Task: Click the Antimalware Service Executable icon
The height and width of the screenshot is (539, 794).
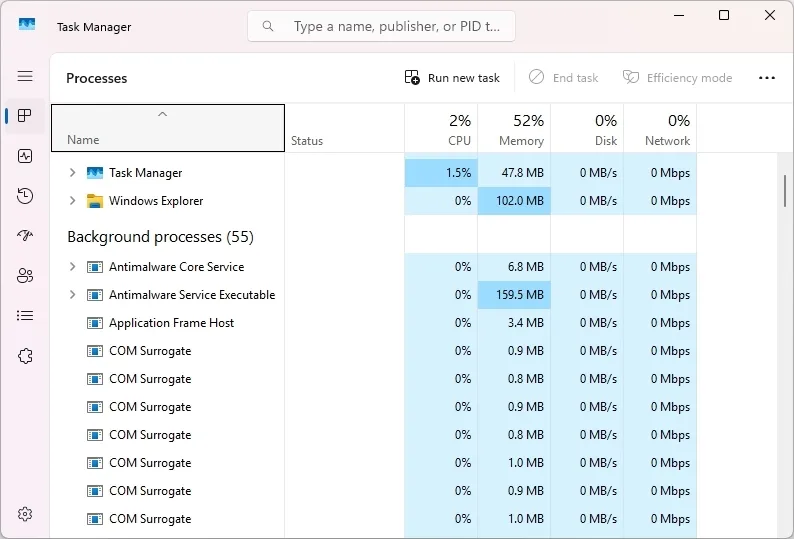Action: (95, 295)
